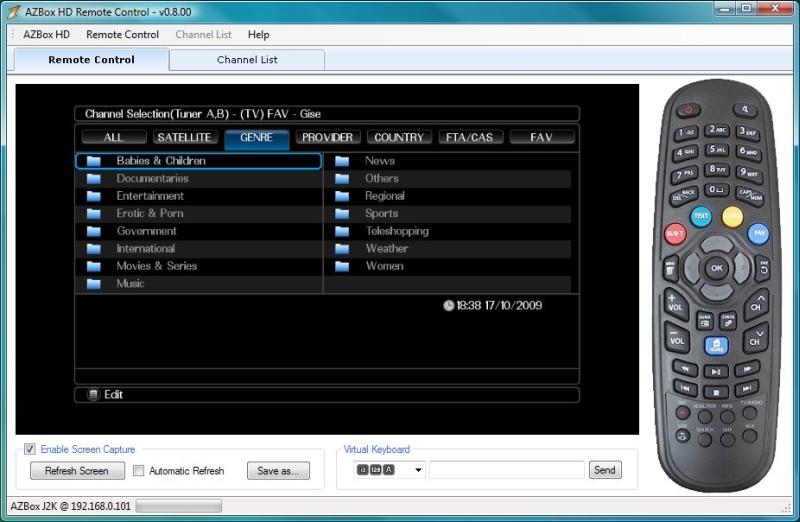
Task: Select the Movies & Series genre folder
Action: point(198,266)
